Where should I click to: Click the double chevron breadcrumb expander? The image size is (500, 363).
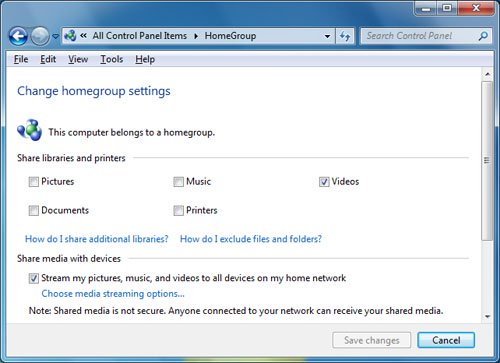83,35
